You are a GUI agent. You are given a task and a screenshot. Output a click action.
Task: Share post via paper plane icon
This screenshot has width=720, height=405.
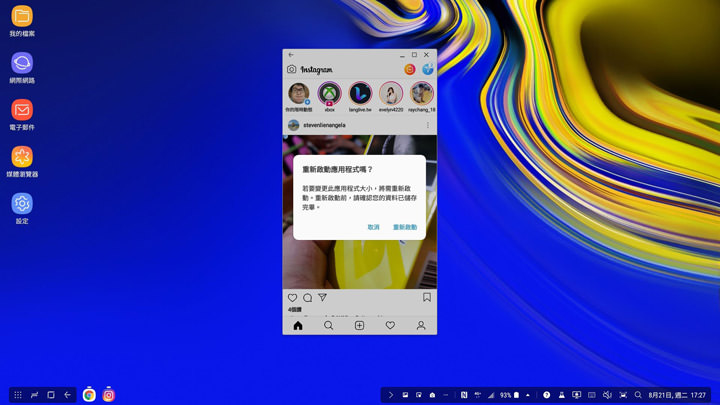coord(323,298)
